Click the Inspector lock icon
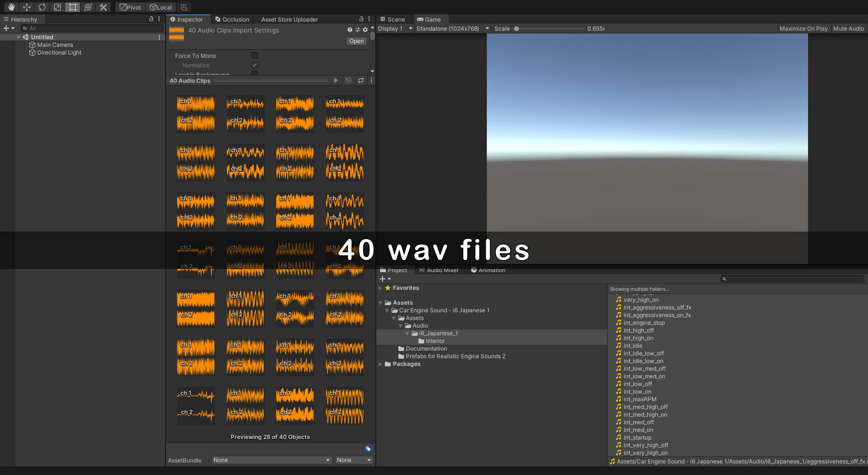This screenshot has height=475, width=868. click(x=361, y=19)
